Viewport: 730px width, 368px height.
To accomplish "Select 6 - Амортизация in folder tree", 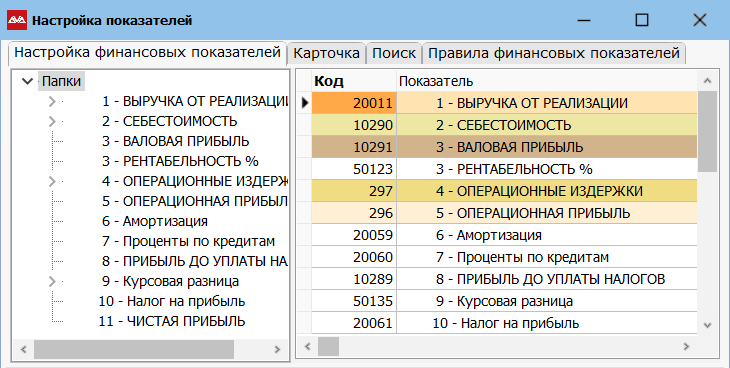I will (x=155, y=221).
